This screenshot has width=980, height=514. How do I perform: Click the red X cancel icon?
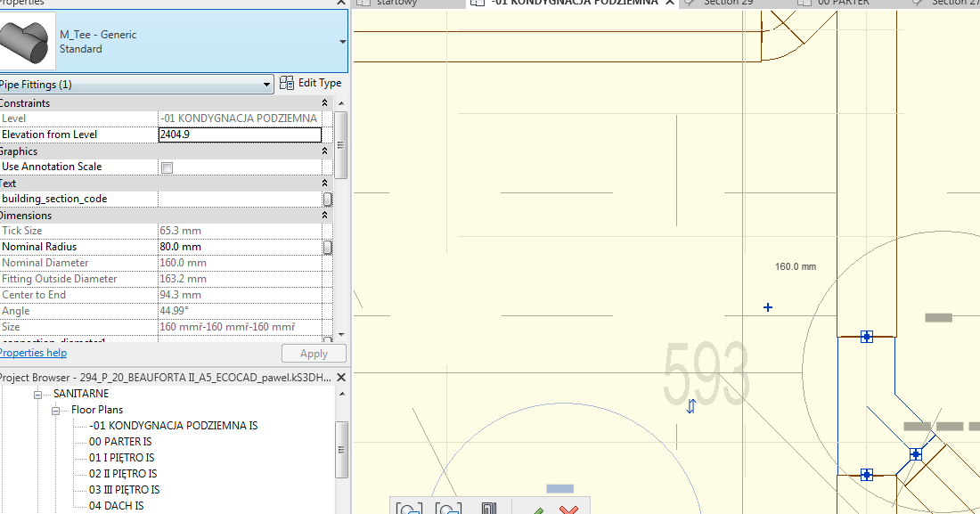point(568,510)
